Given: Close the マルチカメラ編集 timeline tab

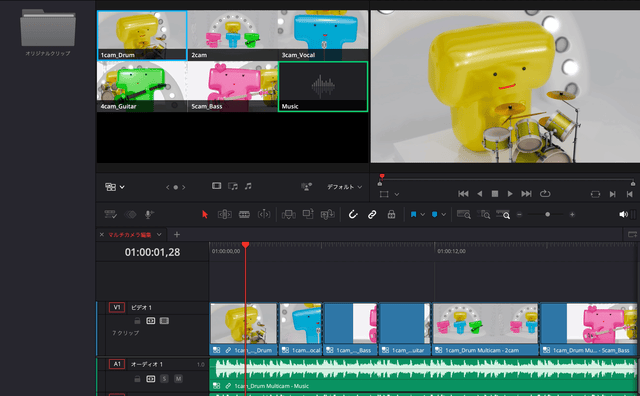Looking at the screenshot, I should tap(102, 235).
